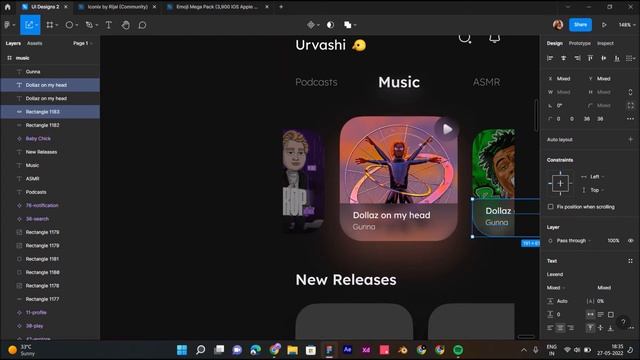The width and height of the screenshot is (640, 360).
Task: Open the Page 1 dropdown
Action: 83,43
